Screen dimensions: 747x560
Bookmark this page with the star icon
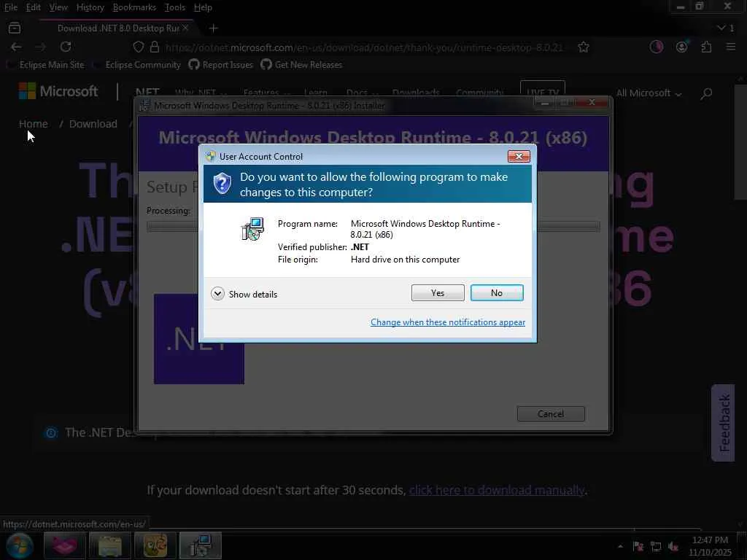click(x=584, y=47)
